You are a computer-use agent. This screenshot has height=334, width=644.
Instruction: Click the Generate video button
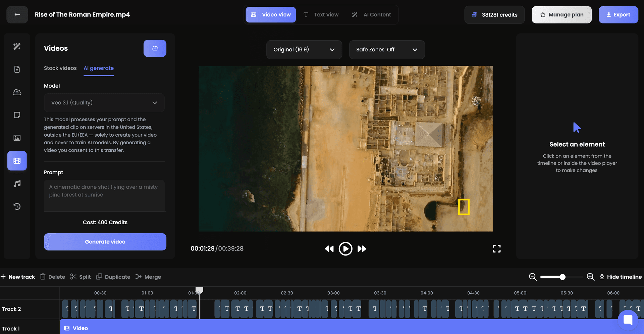click(x=105, y=242)
